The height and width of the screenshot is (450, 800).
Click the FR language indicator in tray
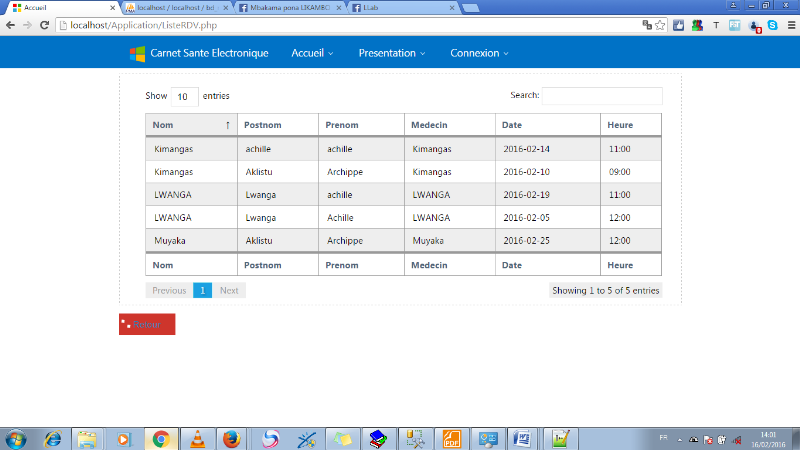pyautogui.click(x=663, y=438)
